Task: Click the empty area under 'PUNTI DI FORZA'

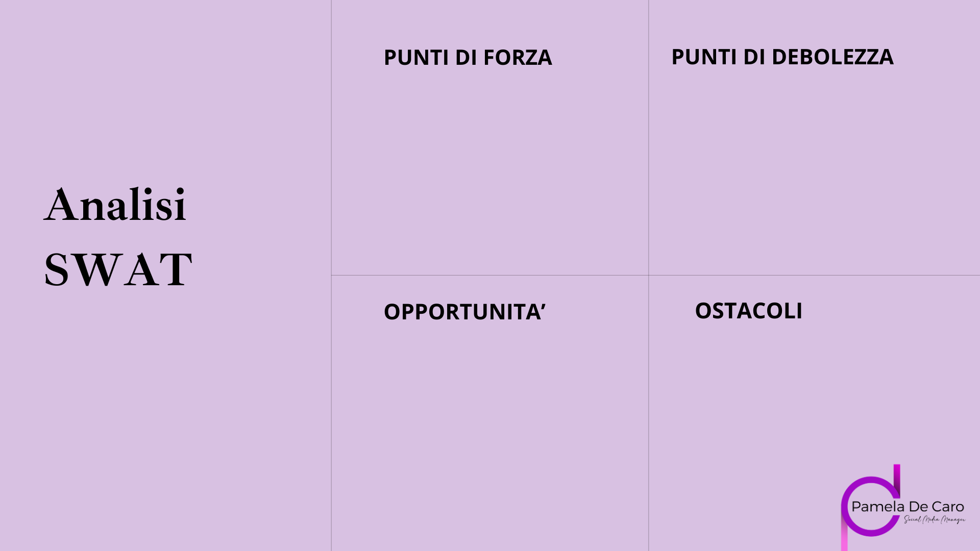Action: (490, 171)
